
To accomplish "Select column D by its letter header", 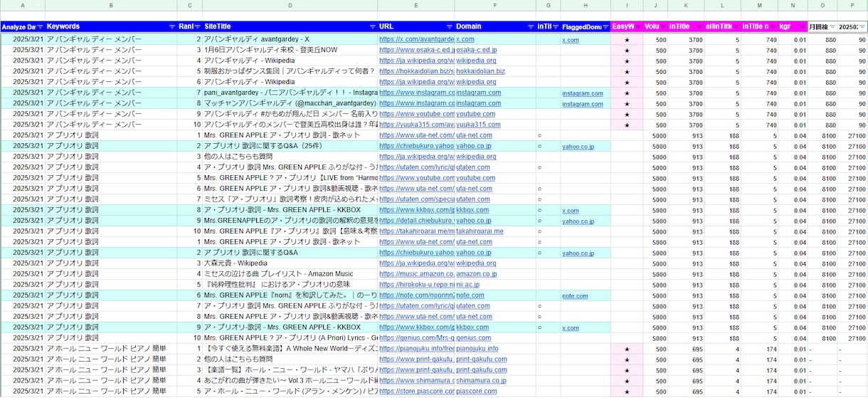I will 290,6.
